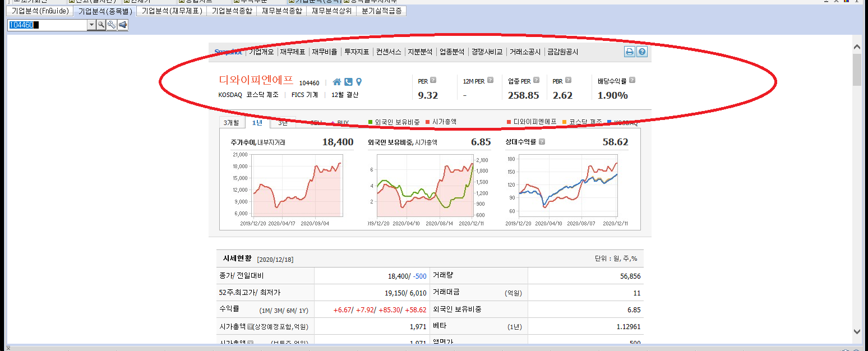This screenshot has width=868, height=351.
Task: Open the 컨센서스 navigation link
Action: click(389, 52)
